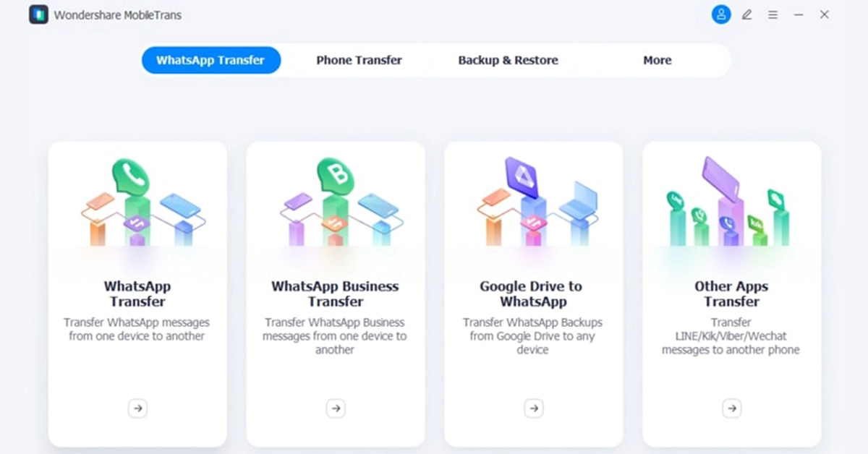The image size is (868, 454).
Task: Click the feedback pencil icon
Action: (746, 14)
